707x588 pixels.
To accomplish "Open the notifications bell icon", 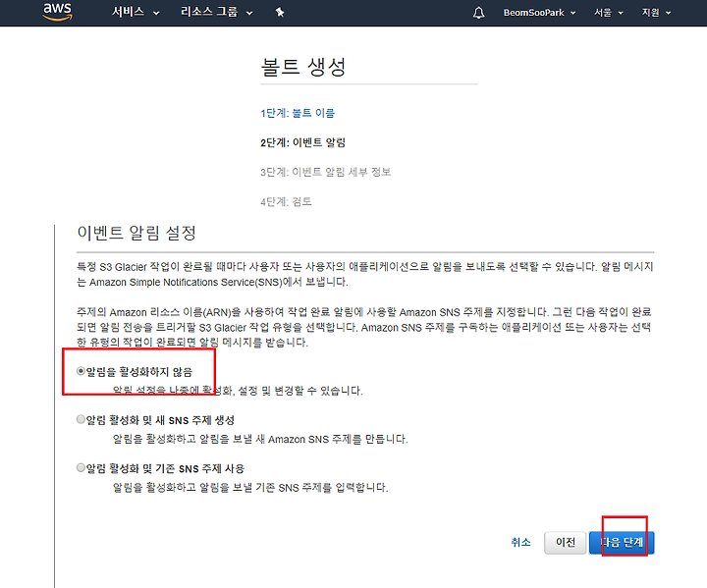I will [x=479, y=13].
